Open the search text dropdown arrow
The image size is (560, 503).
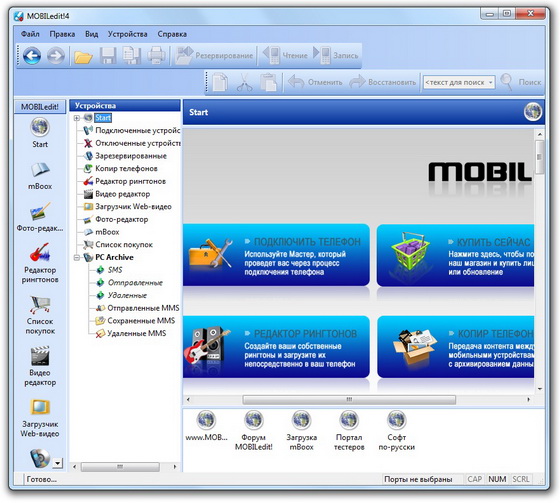490,83
